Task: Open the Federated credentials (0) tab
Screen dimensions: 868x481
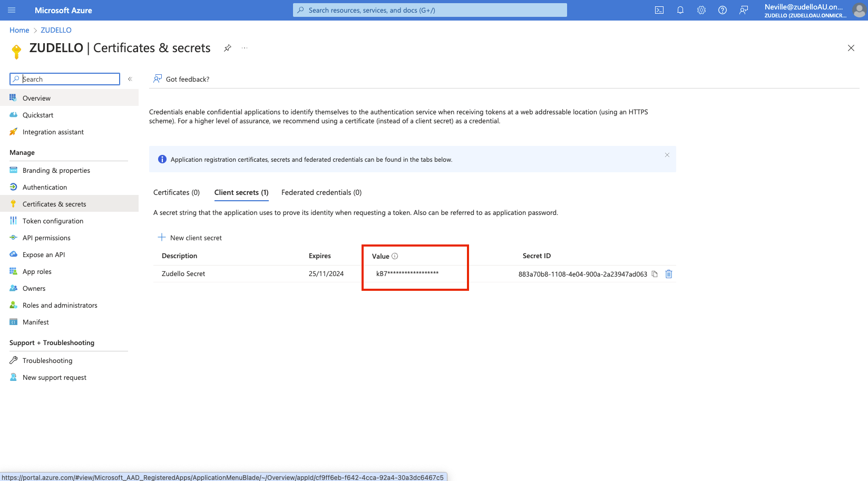Action: [321, 192]
